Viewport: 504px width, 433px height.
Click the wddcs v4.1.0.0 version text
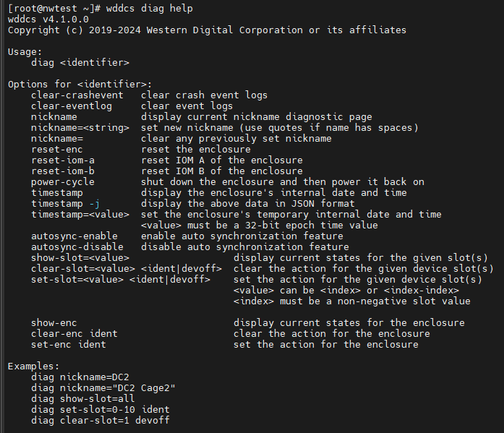[x=48, y=19]
